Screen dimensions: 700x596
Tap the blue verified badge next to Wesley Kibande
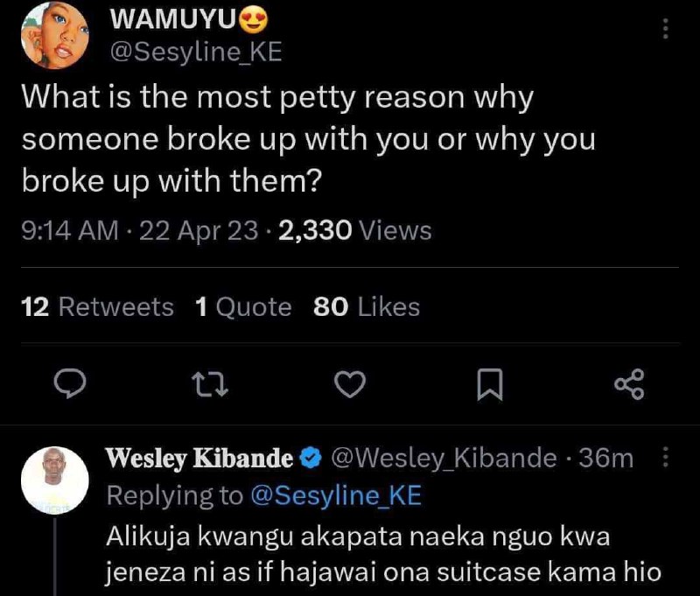tap(311, 458)
